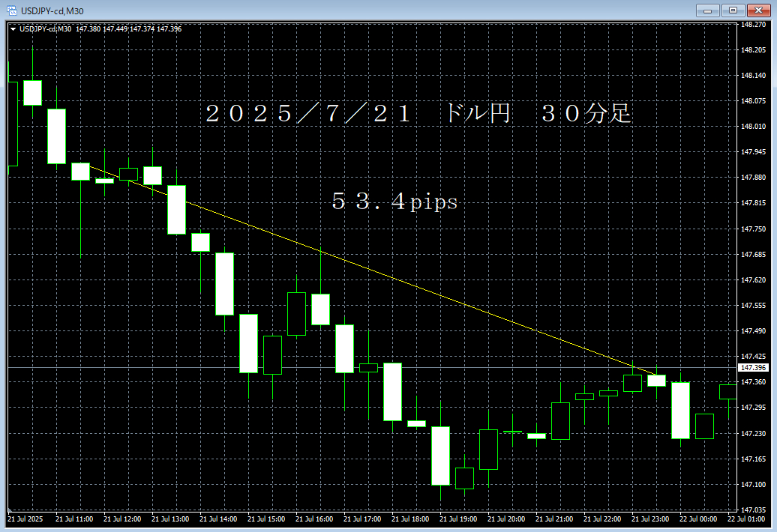Click the 147.750 price scale label
This screenshot has width=777, height=532.
click(753, 229)
